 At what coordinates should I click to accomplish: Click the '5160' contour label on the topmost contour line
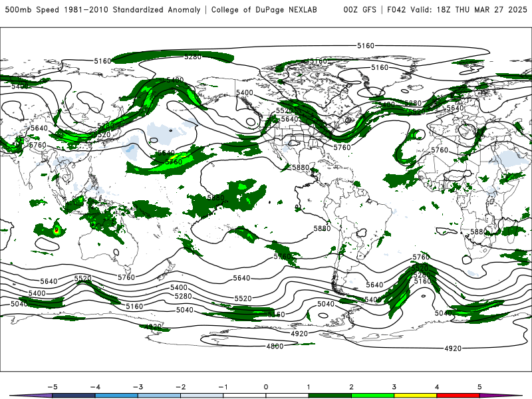pos(365,45)
